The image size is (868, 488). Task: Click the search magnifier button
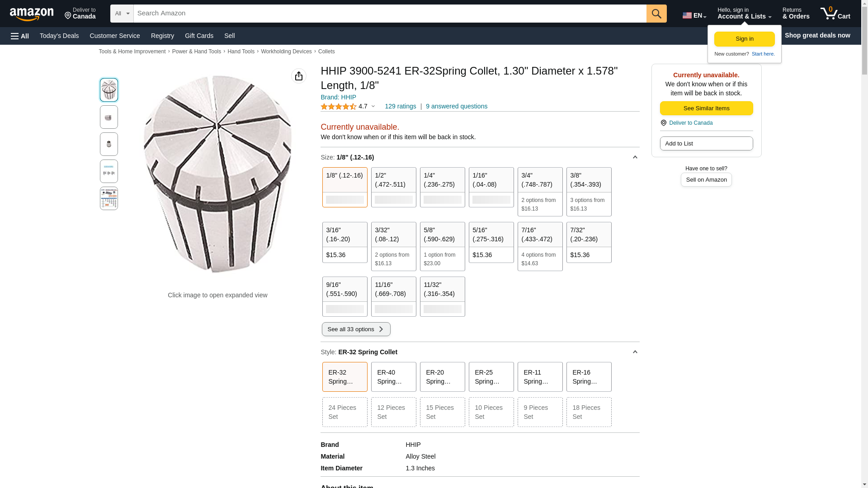pyautogui.click(x=656, y=14)
